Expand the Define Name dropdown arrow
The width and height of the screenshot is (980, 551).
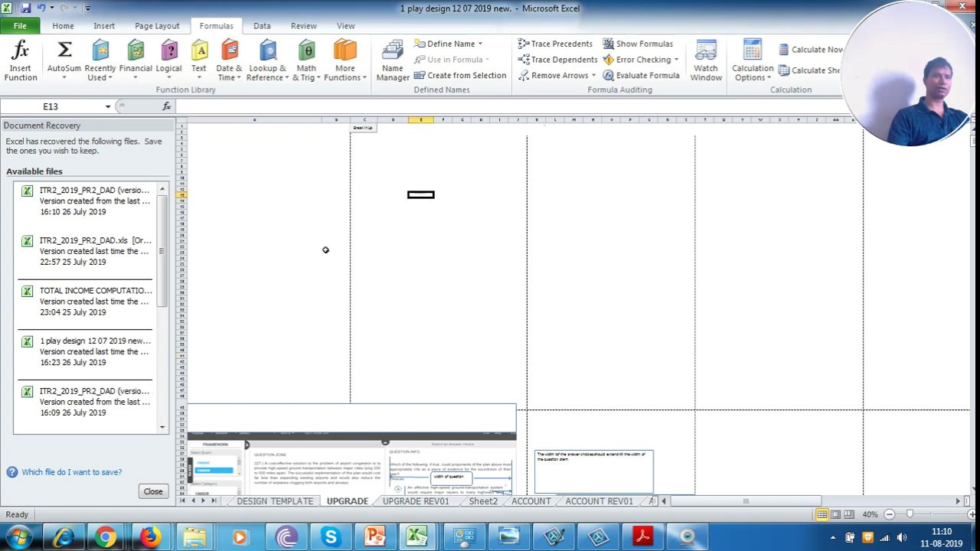(x=480, y=44)
